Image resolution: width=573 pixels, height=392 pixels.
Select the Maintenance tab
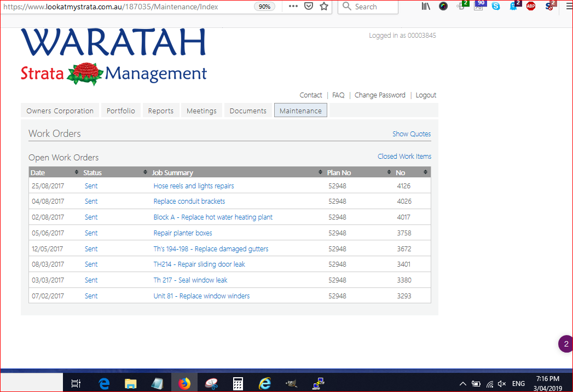pos(301,111)
